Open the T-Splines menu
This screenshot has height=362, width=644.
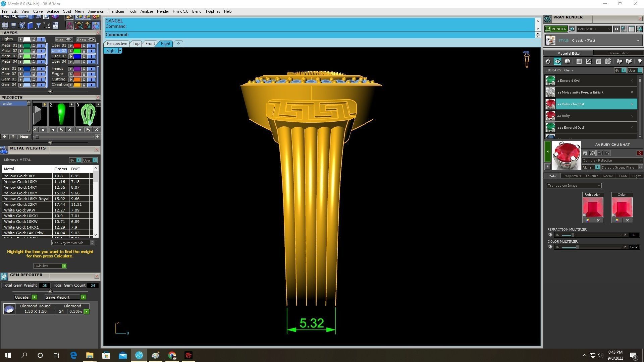coord(213,11)
